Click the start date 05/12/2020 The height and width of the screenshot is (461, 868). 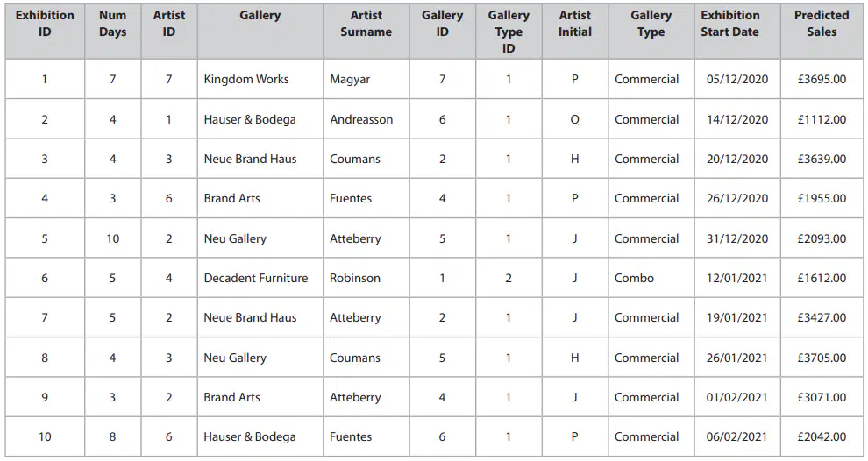point(737,79)
